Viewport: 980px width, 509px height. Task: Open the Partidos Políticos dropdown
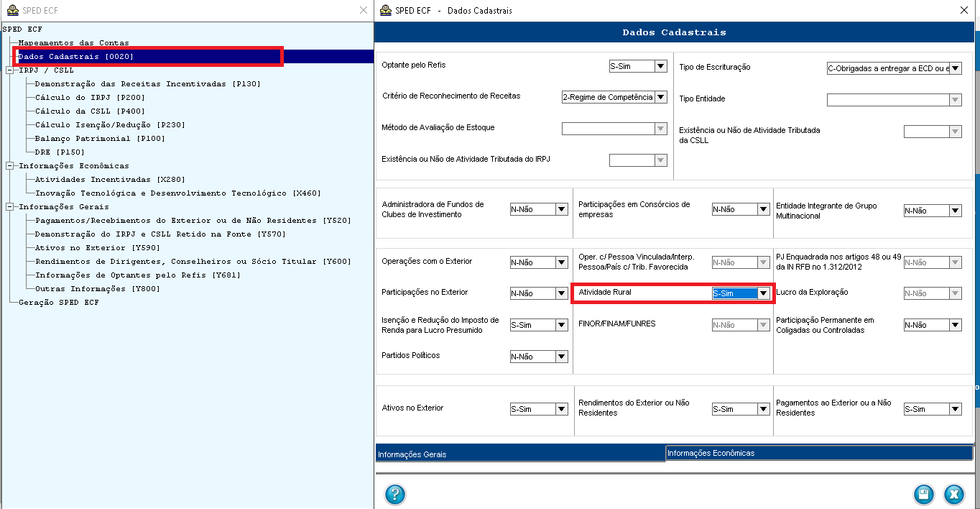562,357
